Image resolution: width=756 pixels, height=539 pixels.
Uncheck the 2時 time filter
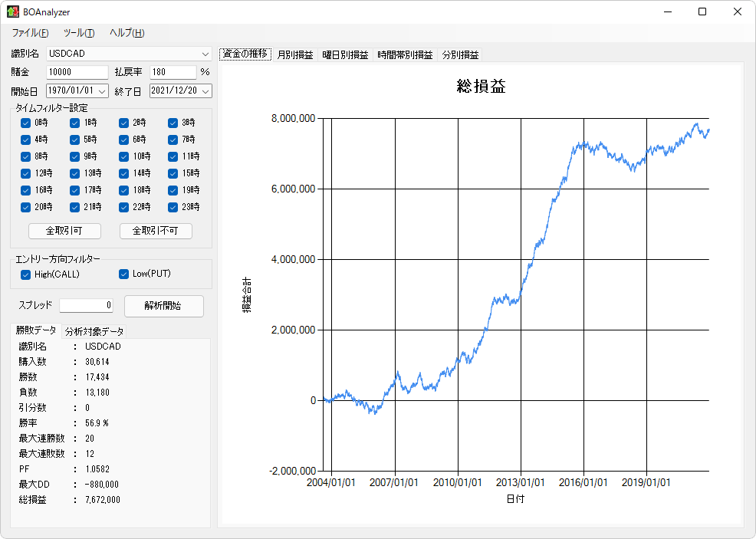click(124, 123)
